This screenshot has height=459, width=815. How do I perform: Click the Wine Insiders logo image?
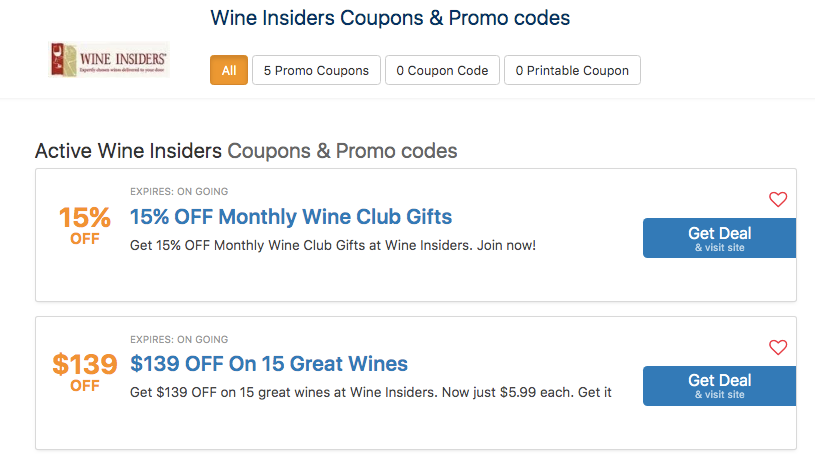pos(109,60)
